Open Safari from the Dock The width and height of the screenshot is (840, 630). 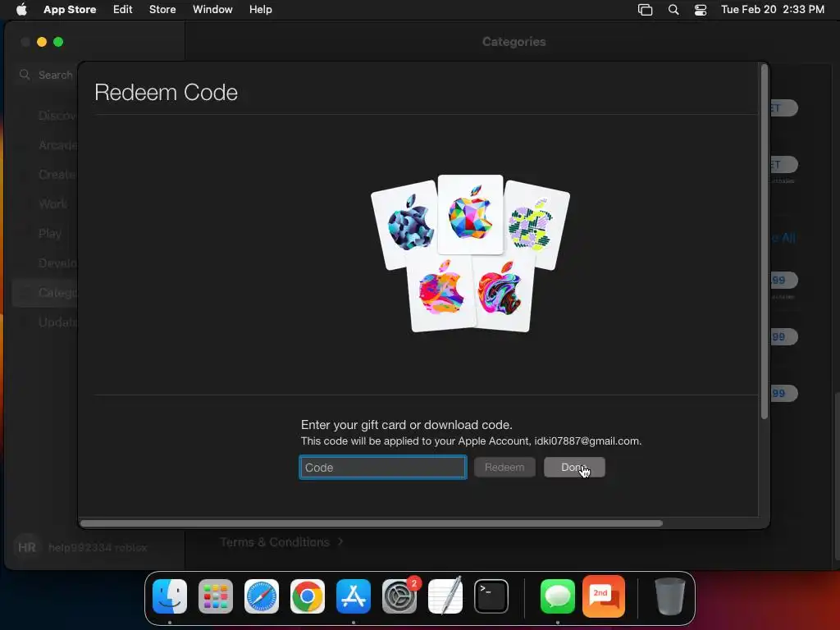[262, 596]
